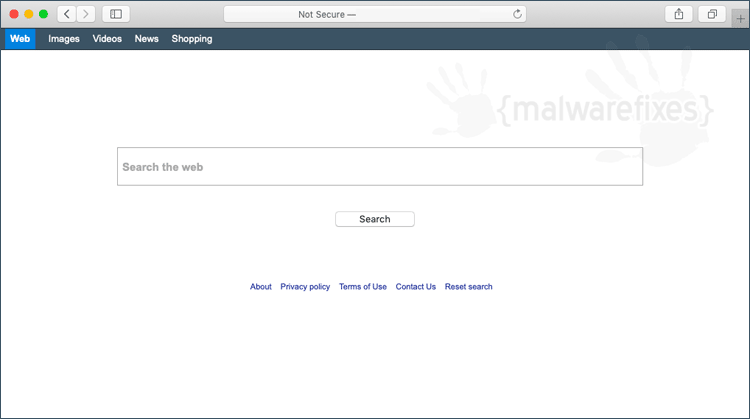Open the Privacy policy link

click(305, 287)
